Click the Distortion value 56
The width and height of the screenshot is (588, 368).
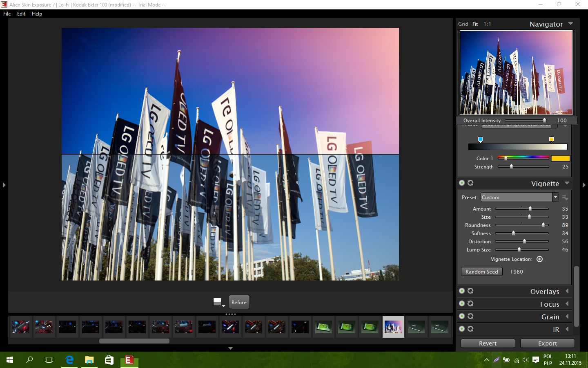[x=565, y=241]
